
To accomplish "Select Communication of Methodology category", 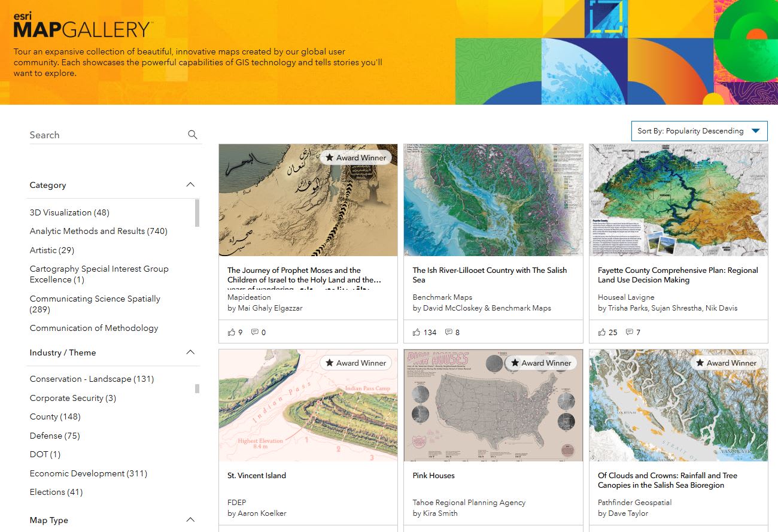I will pyautogui.click(x=94, y=328).
